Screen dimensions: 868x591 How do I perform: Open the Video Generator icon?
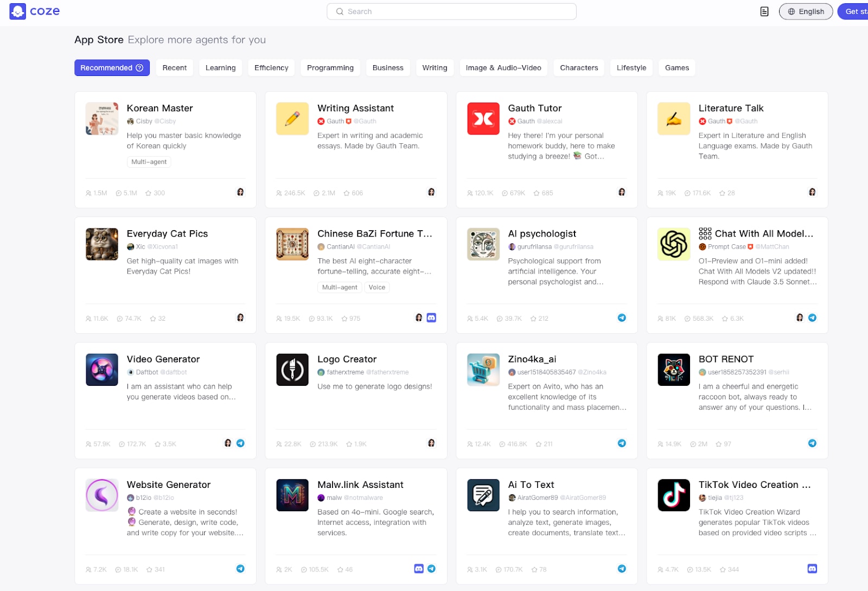coord(101,370)
